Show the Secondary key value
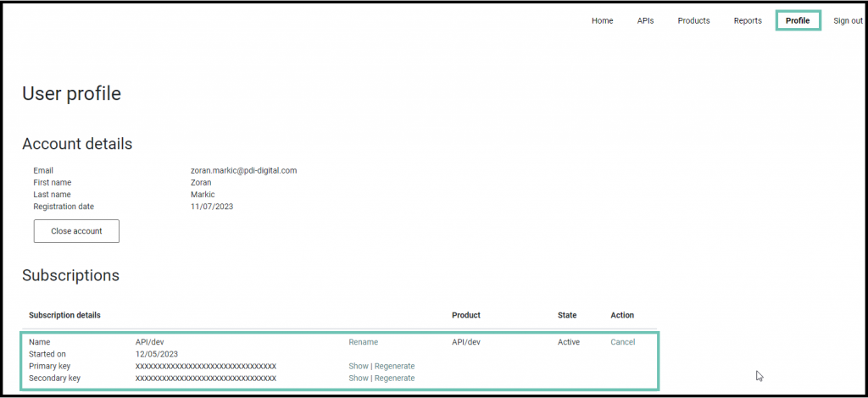This screenshot has width=868, height=398. tap(358, 378)
